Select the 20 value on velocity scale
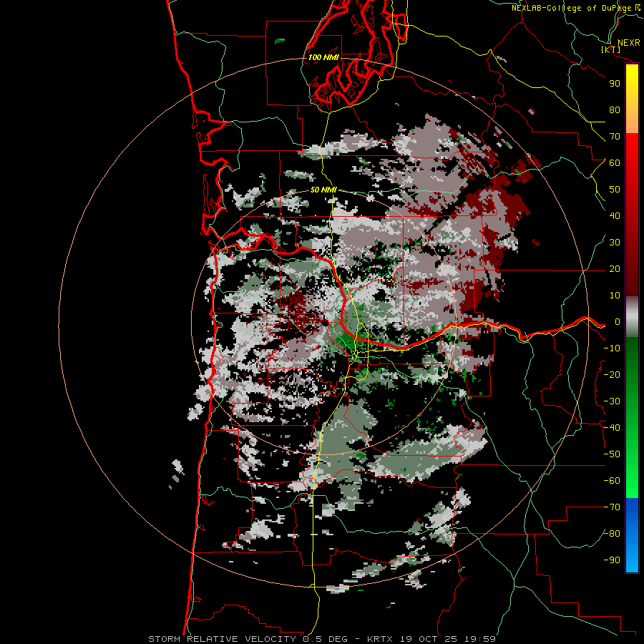 pos(615,269)
